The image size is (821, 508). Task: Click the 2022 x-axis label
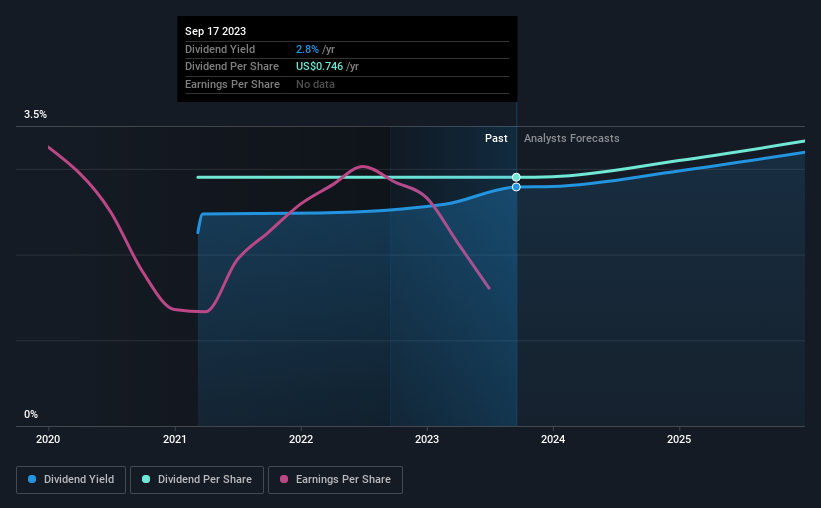(301, 439)
